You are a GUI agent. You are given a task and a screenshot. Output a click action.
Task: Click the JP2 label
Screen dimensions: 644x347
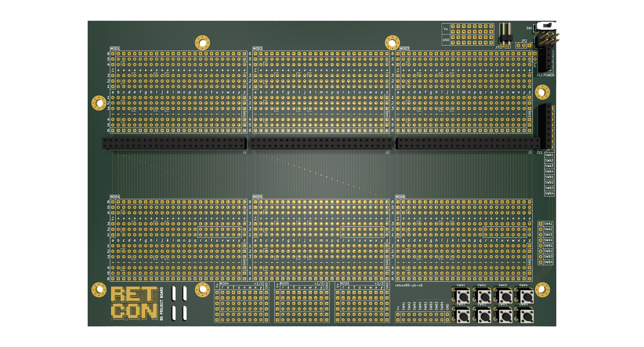[x=524, y=41]
